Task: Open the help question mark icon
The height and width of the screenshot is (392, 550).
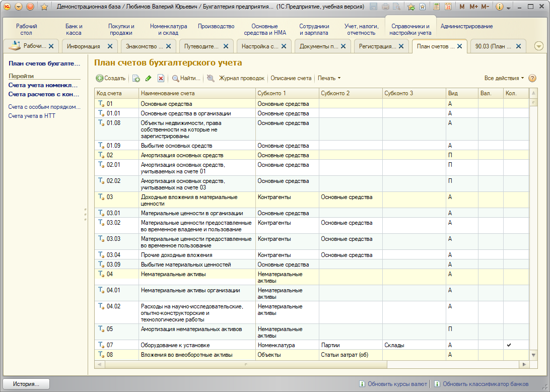Action: click(x=532, y=78)
